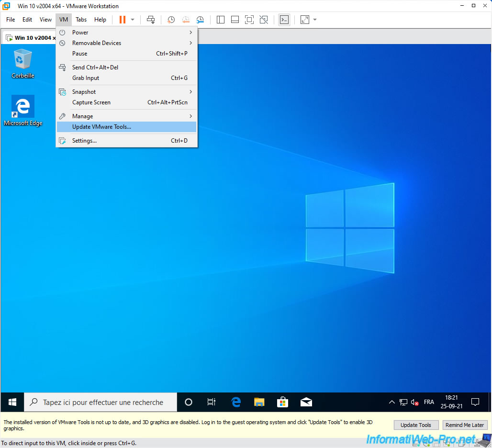The height and width of the screenshot is (448, 492).
Task: Select Update VMware Tools... menu entry
Action: click(x=127, y=127)
